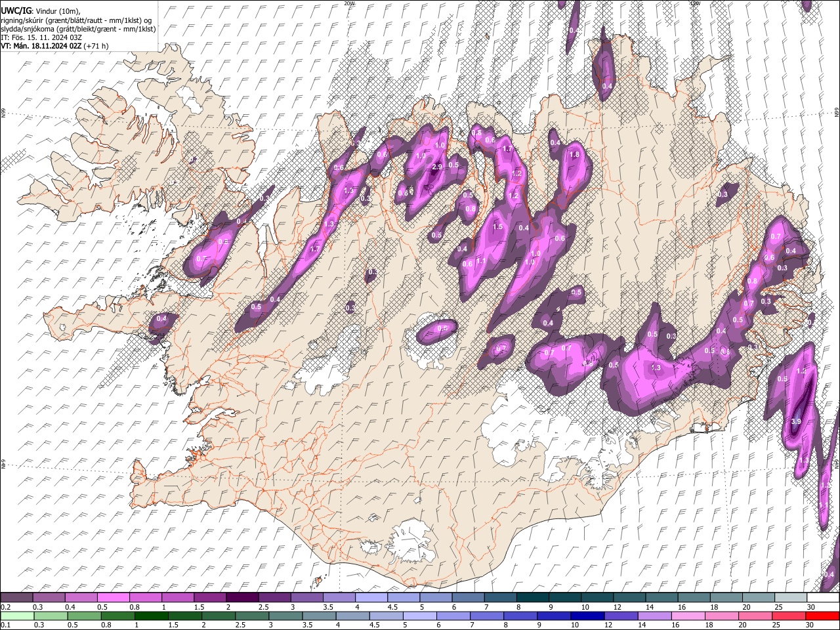Select the bright red 30 rain legend swatch
The width and height of the screenshot is (840, 630).
822,616
